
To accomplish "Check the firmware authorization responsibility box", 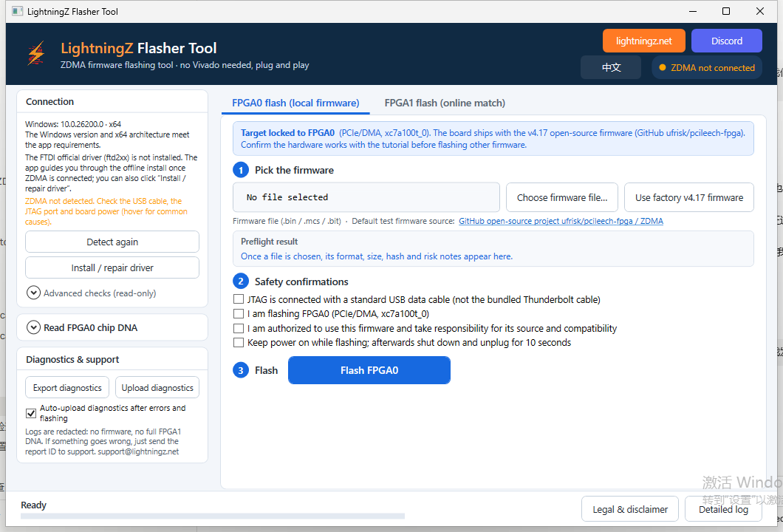I will [x=239, y=328].
